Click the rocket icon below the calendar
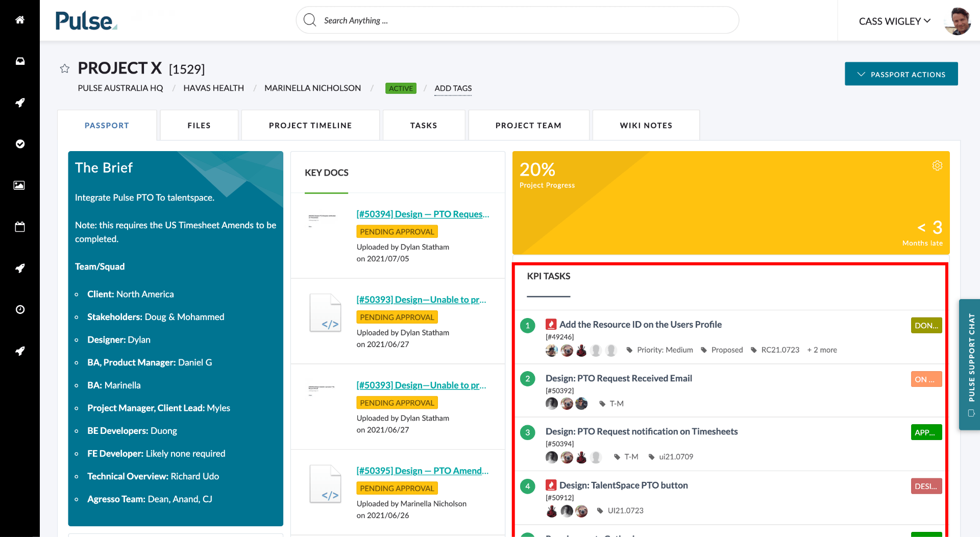980x537 pixels. (20, 268)
